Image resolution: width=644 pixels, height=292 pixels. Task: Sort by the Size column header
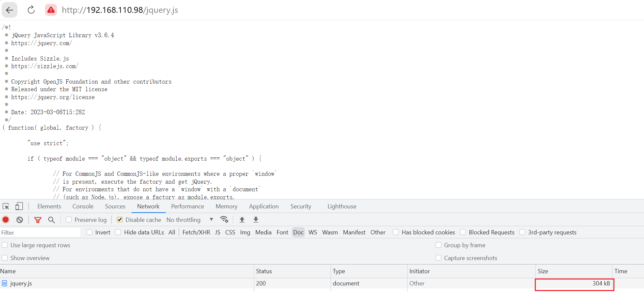(574, 271)
